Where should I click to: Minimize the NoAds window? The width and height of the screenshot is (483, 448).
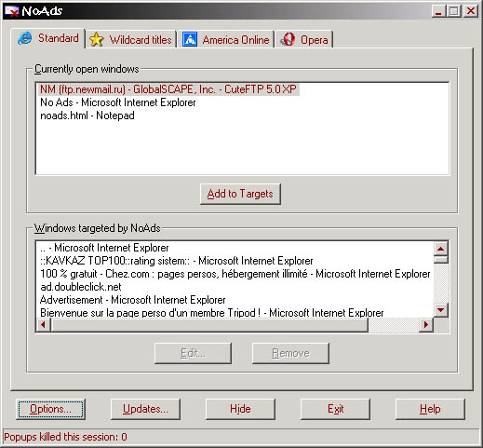tap(438, 11)
